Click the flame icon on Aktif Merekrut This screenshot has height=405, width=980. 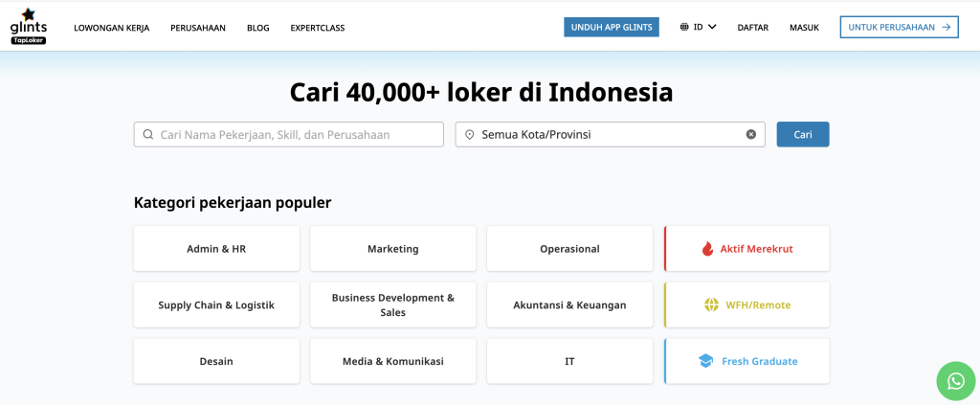[707, 249]
